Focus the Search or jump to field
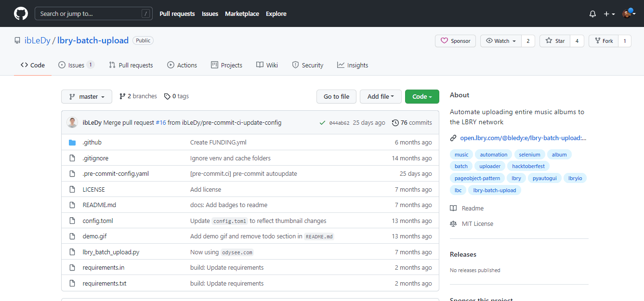This screenshot has width=644, height=301. point(89,13)
